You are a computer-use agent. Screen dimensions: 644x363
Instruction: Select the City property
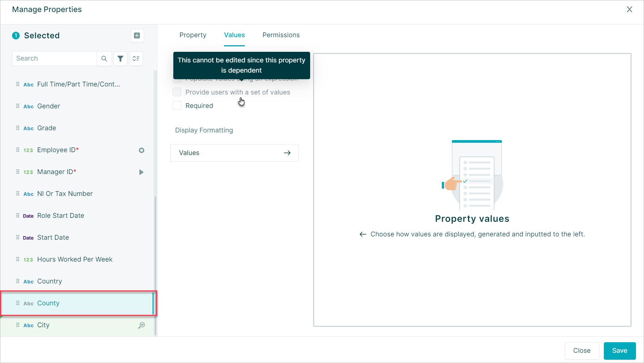pos(43,325)
